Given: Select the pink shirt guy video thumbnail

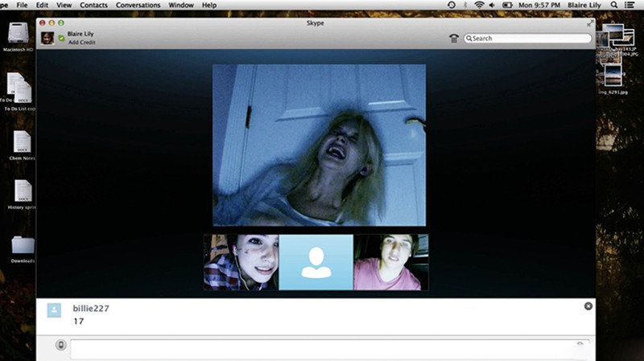Looking at the screenshot, I should pos(391,262).
